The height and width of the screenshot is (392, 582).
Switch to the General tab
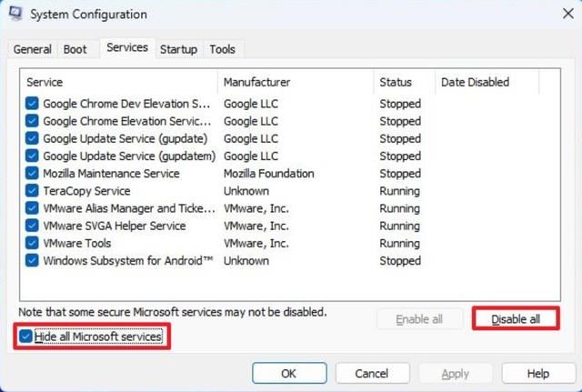pos(32,50)
